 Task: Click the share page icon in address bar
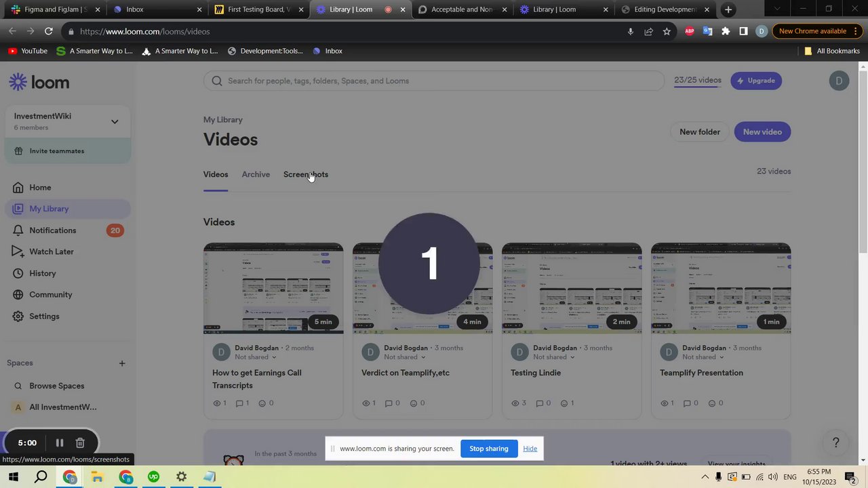648,31
